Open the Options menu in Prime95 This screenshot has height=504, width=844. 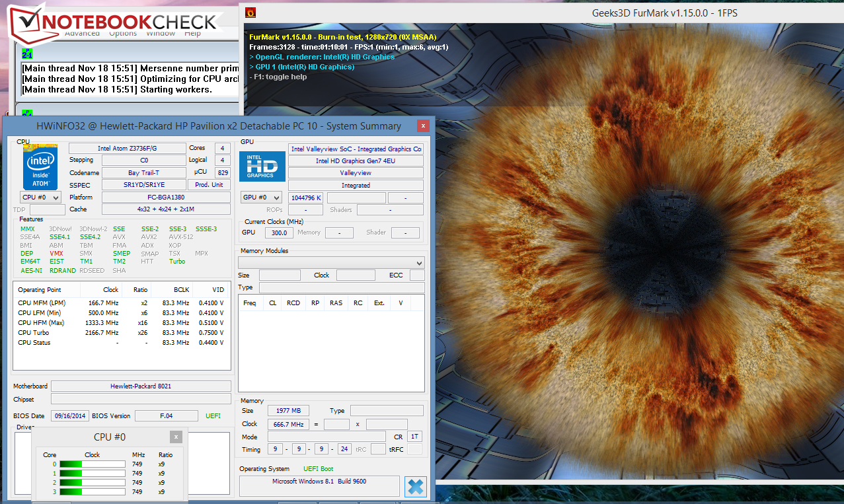pyautogui.click(x=123, y=33)
